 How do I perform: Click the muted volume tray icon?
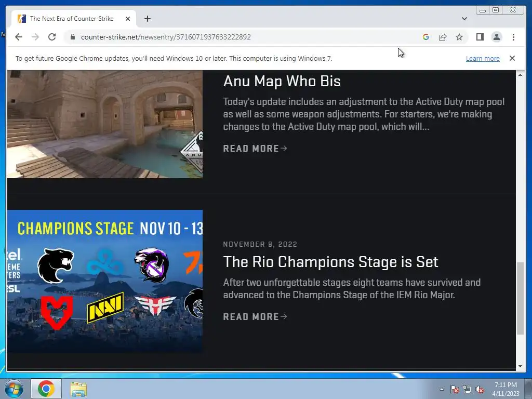point(480,389)
